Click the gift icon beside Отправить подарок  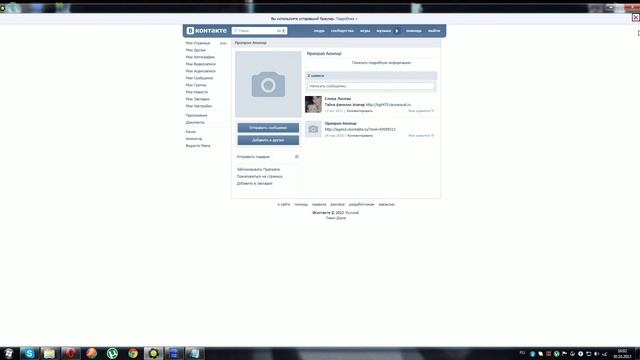point(297,157)
